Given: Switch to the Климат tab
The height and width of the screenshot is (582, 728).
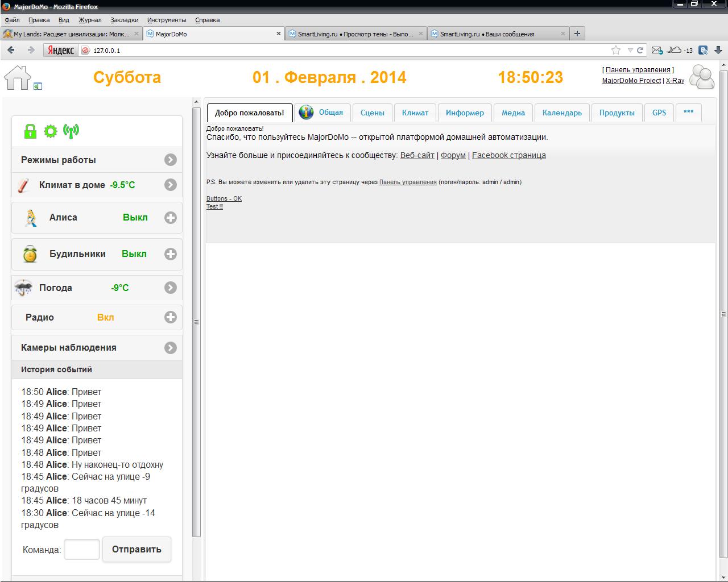Looking at the screenshot, I should 415,113.
